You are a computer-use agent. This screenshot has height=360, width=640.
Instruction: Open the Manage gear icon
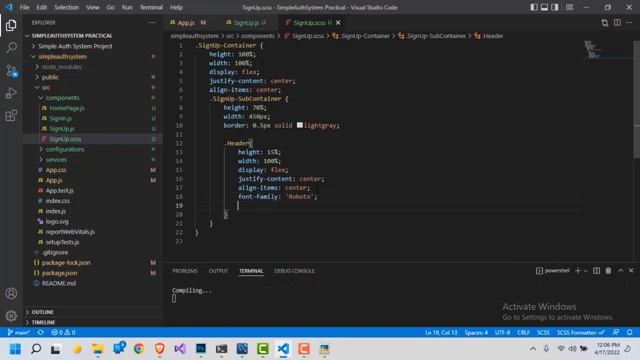click(11, 315)
